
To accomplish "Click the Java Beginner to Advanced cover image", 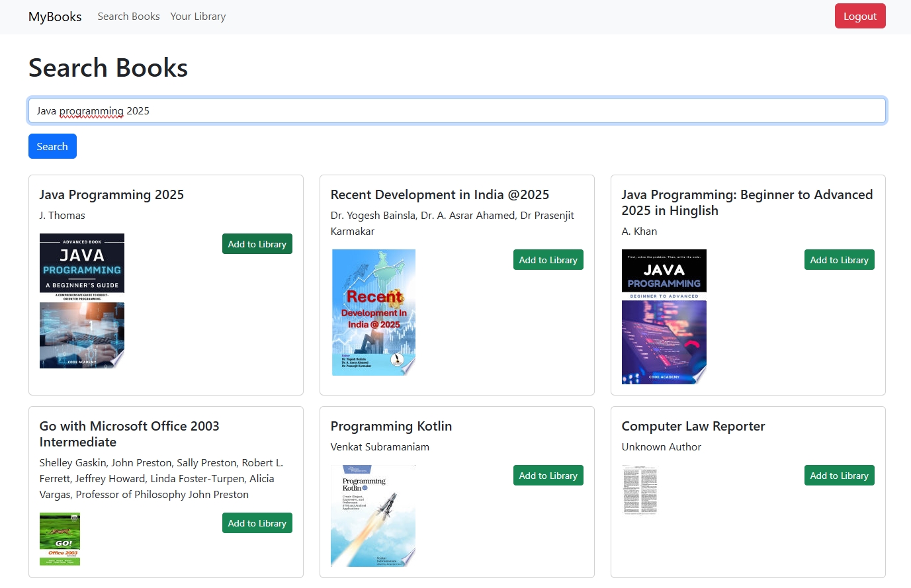I will click(x=664, y=315).
